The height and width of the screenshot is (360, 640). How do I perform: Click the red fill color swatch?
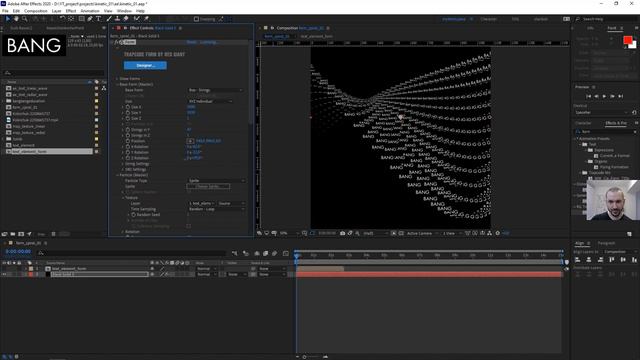tap(627, 40)
